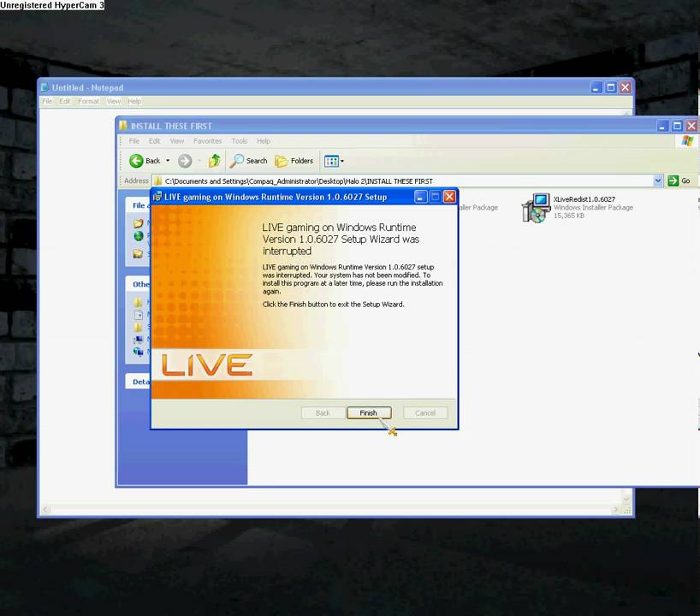The width and height of the screenshot is (700, 616).
Task: Open Explorer Favorites menu
Action: [x=208, y=141]
